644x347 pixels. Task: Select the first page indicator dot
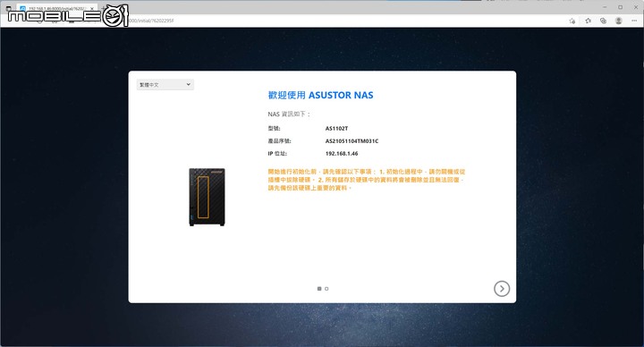click(x=319, y=289)
